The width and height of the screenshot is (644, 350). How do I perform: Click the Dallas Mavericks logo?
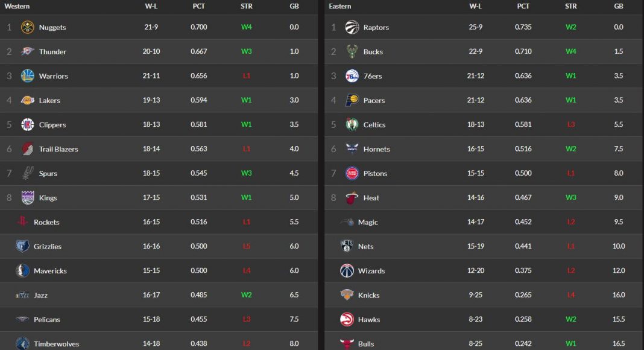point(23,271)
